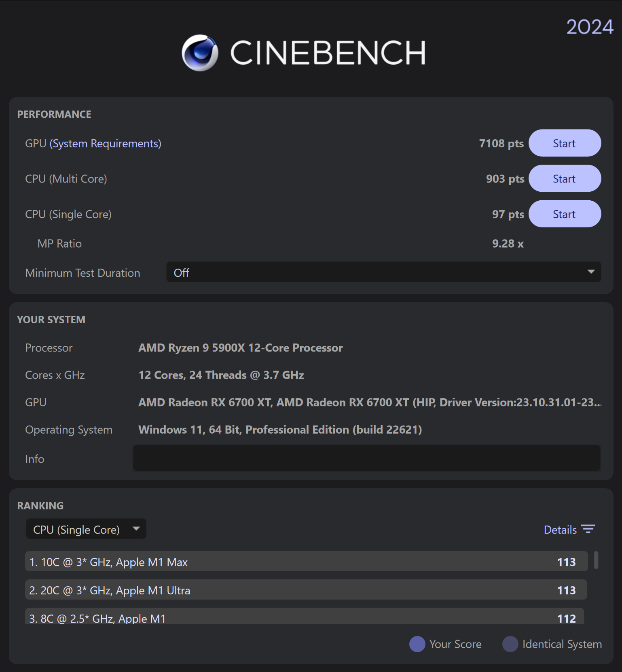
Task: Click the 97 pts single core score
Action: tap(508, 214)
